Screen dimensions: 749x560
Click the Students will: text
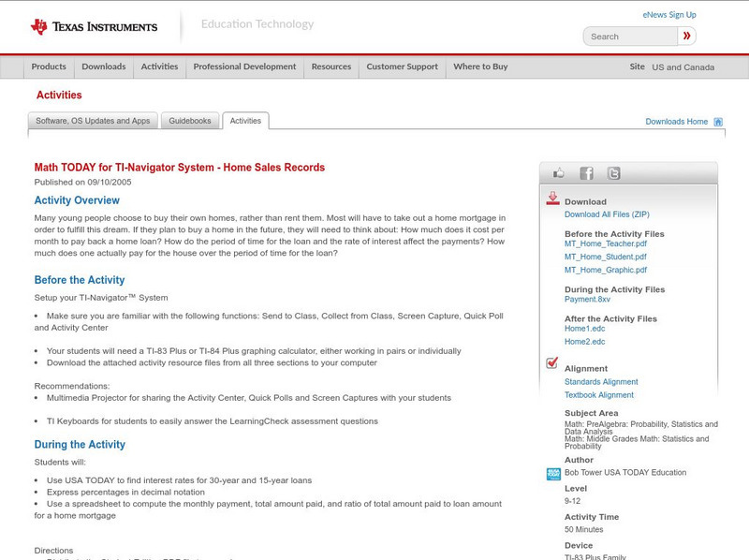tap(60, 462)
